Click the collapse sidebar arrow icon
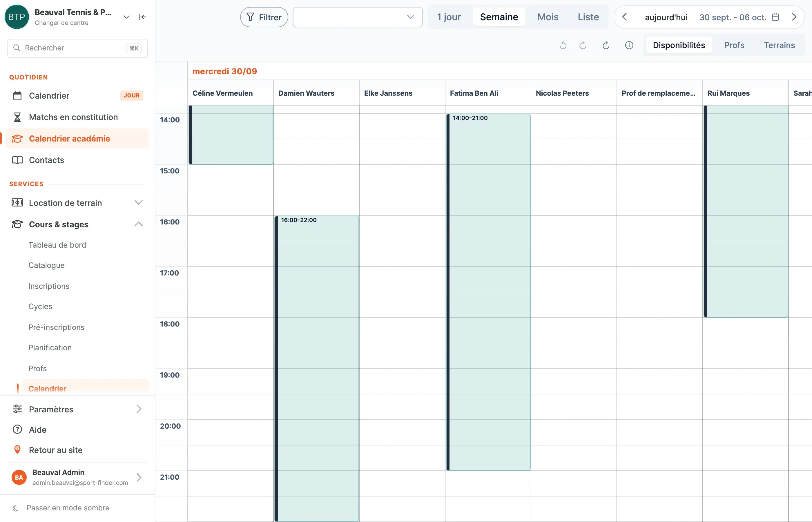This screenshot has height=522, width=812. pyautogui.click(x=142, y=17)
